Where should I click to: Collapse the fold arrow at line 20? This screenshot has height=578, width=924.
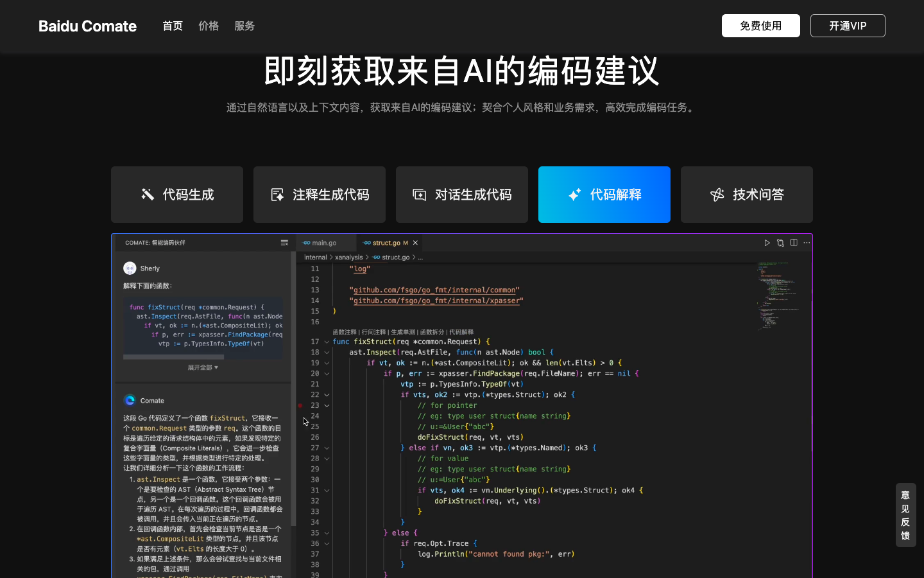point(327,374)
